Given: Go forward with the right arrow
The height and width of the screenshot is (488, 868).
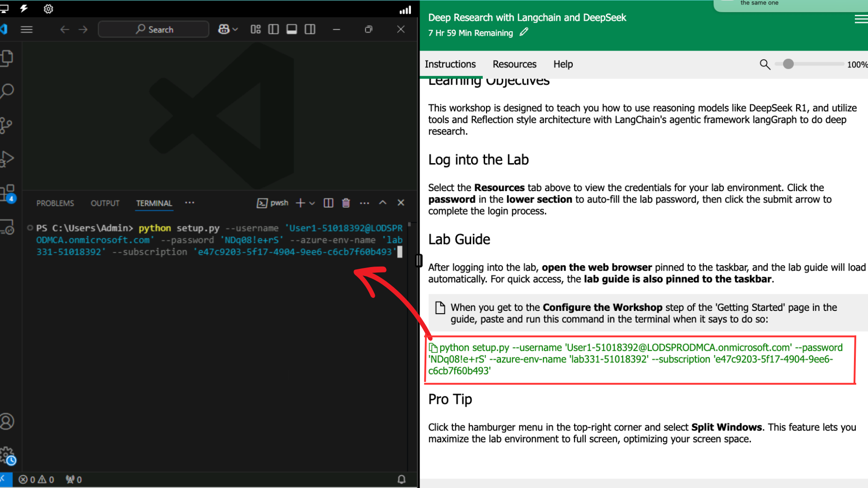Looking at the screenshot, I should click(x=83, y=29).
